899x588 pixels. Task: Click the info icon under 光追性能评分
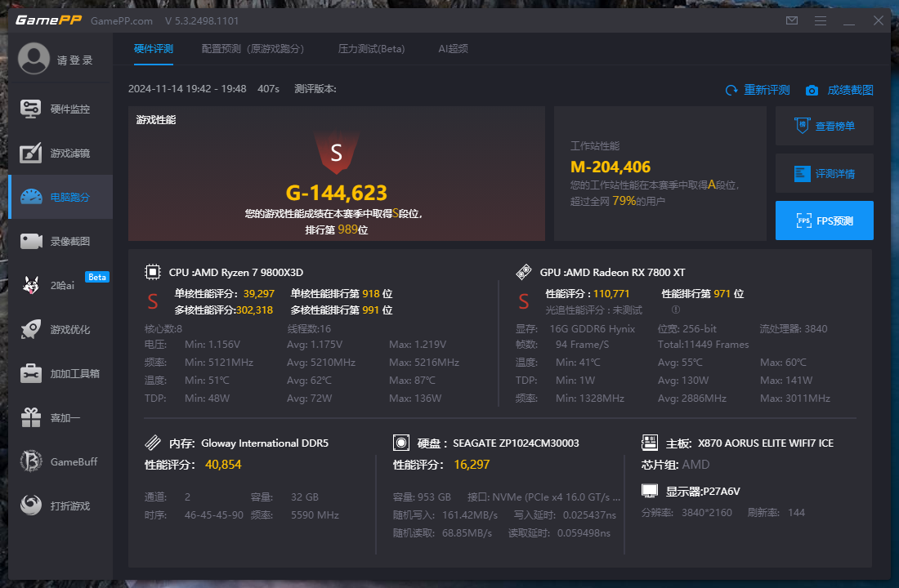676,310
